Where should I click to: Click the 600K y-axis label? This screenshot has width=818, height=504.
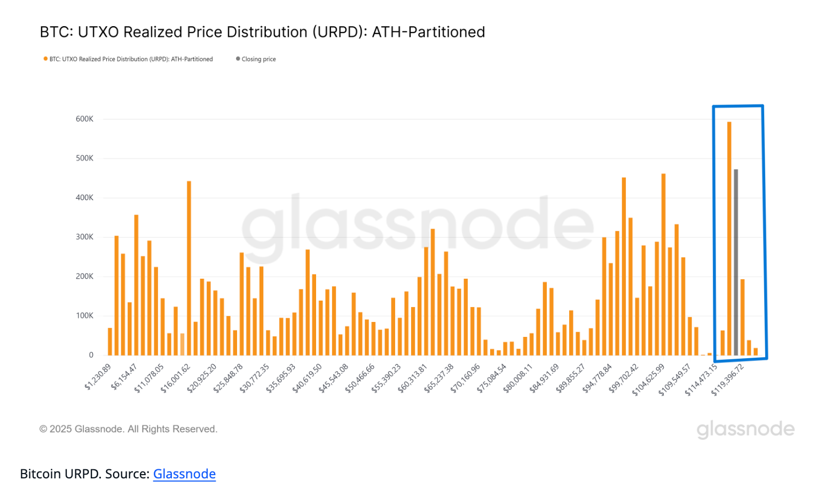pos(84,119)
